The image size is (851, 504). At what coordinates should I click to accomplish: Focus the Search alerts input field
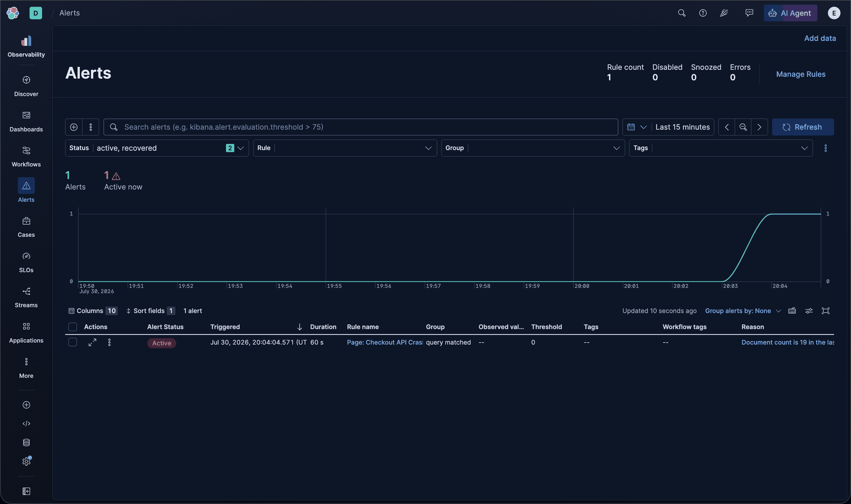pyautogui.click(x=361, y=127)
